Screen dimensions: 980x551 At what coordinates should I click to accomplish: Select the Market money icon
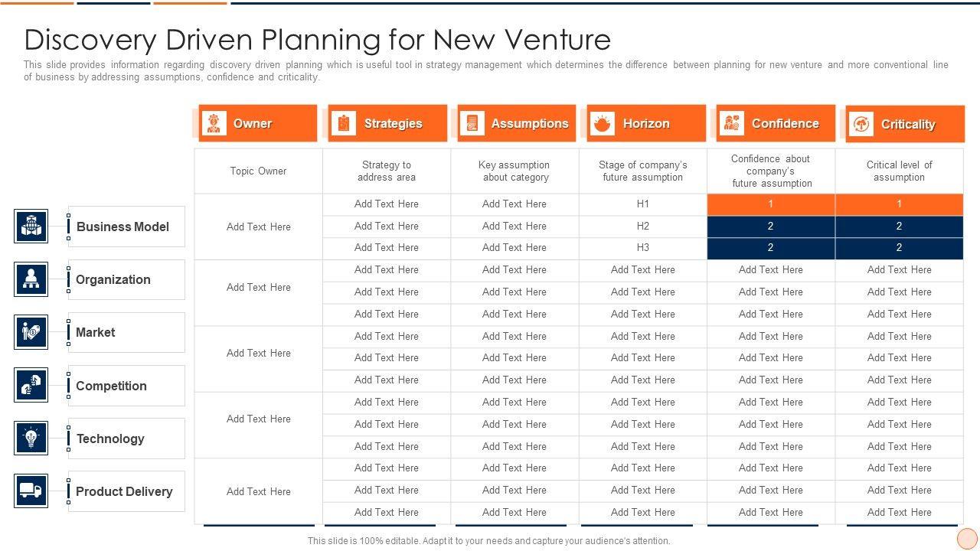[31, 332]
